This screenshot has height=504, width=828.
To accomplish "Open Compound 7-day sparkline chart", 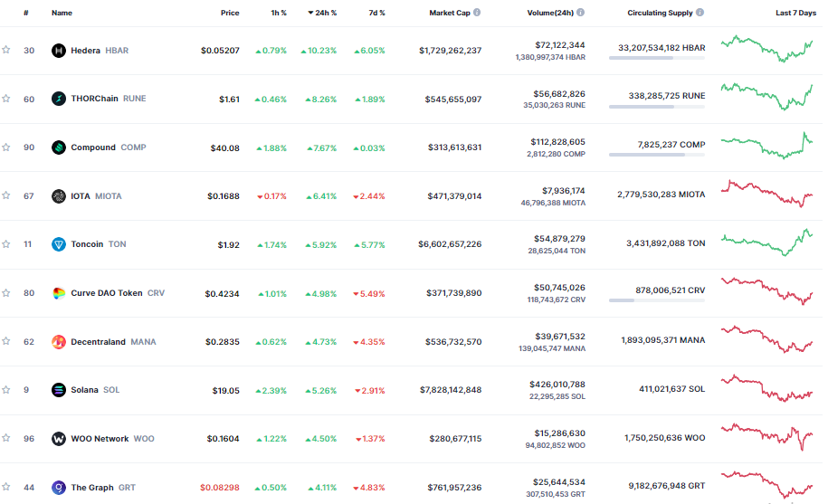I will (x=766, y=146).
